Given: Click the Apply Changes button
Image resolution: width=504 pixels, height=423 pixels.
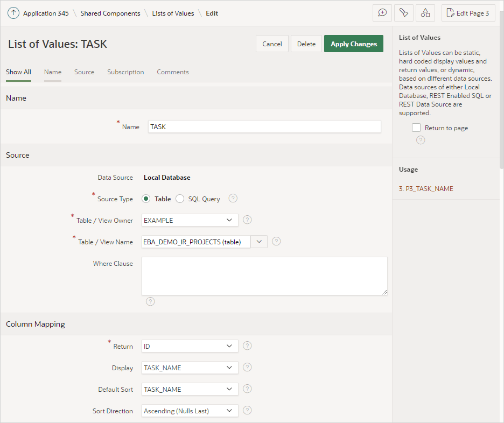Looking at the screenshot, I should coord(354,44).
